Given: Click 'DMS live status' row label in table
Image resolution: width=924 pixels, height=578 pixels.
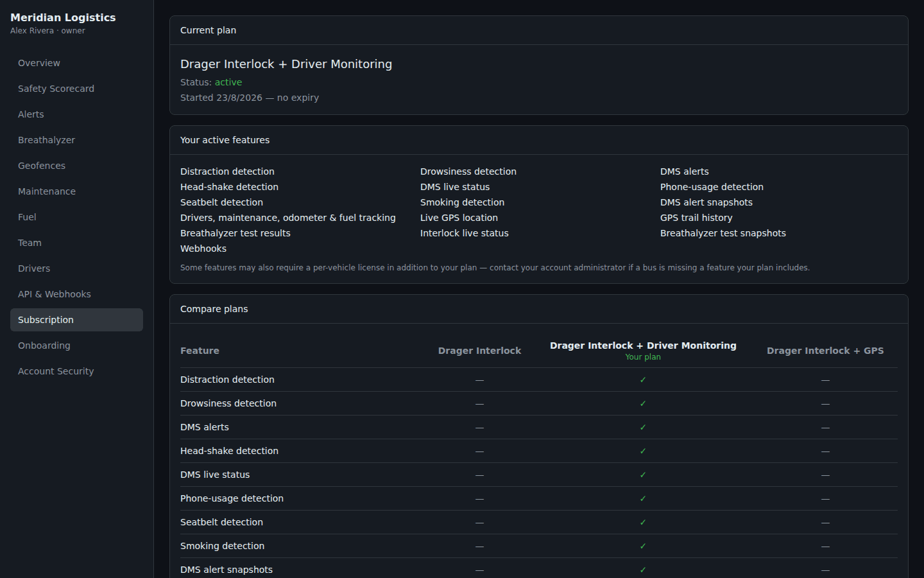Looking at the screenshot, I should click(215, 475).
